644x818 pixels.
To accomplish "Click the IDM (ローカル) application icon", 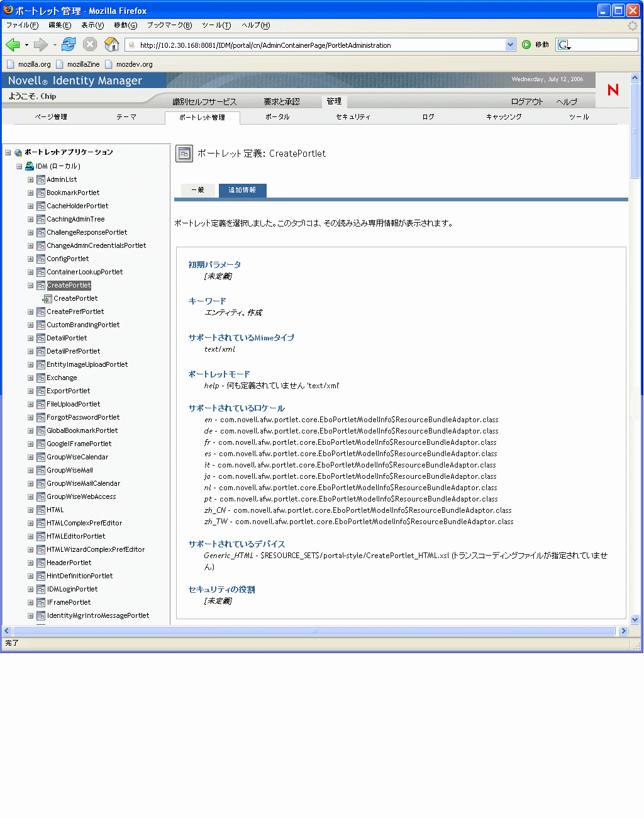I will click(30, 166).
